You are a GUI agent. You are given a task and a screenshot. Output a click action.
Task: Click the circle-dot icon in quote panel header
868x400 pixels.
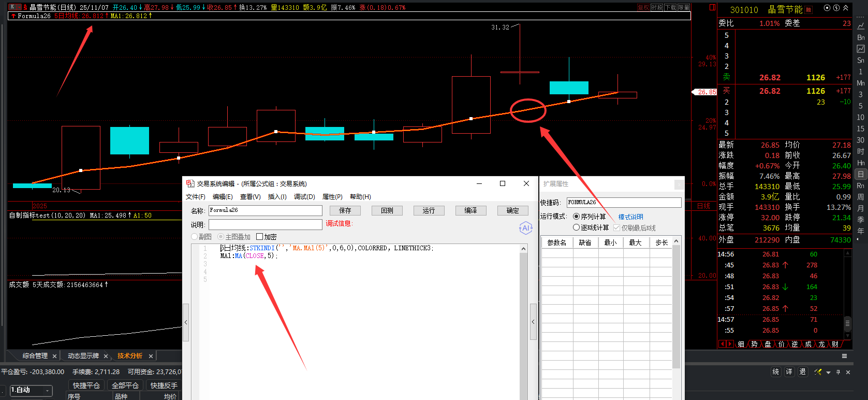pyautogui.click(x=827, y=8)
